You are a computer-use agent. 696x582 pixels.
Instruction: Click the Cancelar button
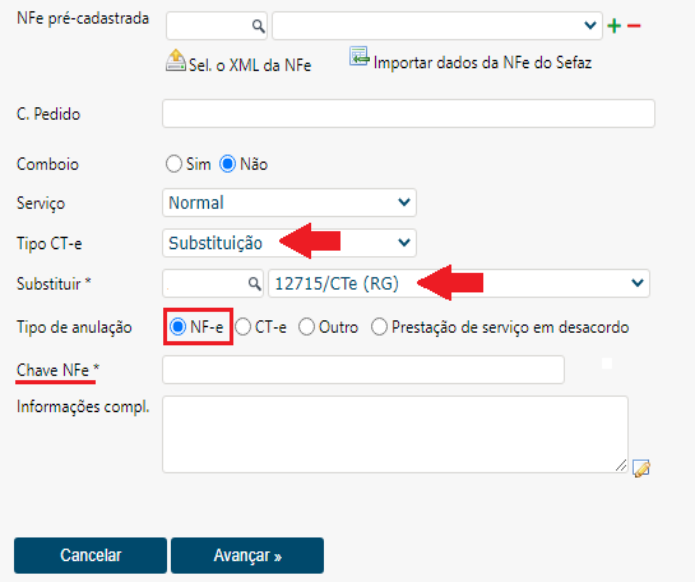(x=91, y=555)
